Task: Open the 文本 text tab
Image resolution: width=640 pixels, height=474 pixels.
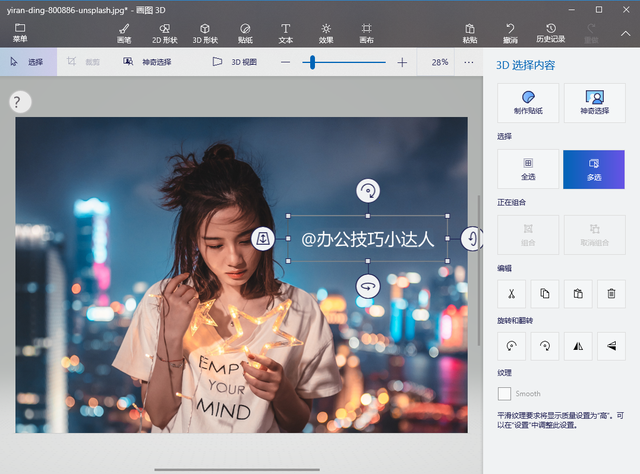Action: pyautogui.click(x=285, y=33)
